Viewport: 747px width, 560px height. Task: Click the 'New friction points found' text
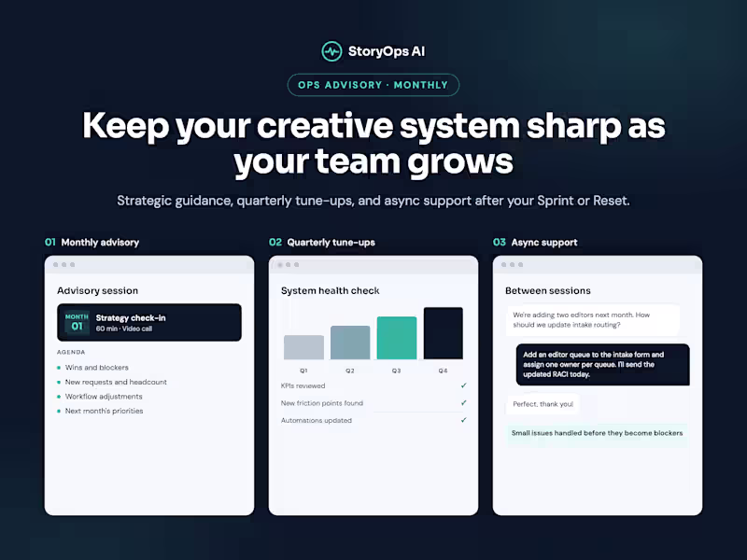coord(322,403)
